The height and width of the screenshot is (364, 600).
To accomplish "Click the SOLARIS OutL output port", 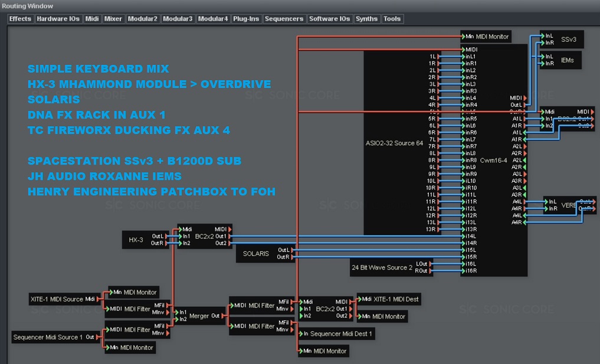I will tap(292, 250).
